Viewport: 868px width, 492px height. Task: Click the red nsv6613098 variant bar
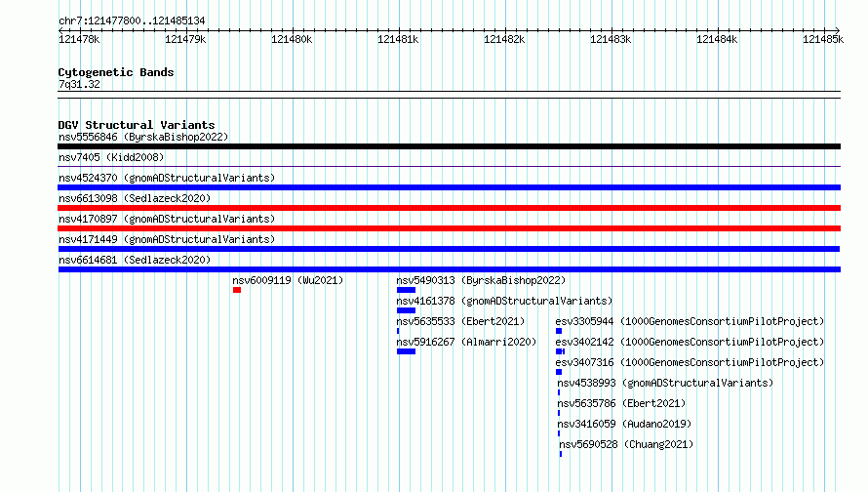tap(449, 208)
